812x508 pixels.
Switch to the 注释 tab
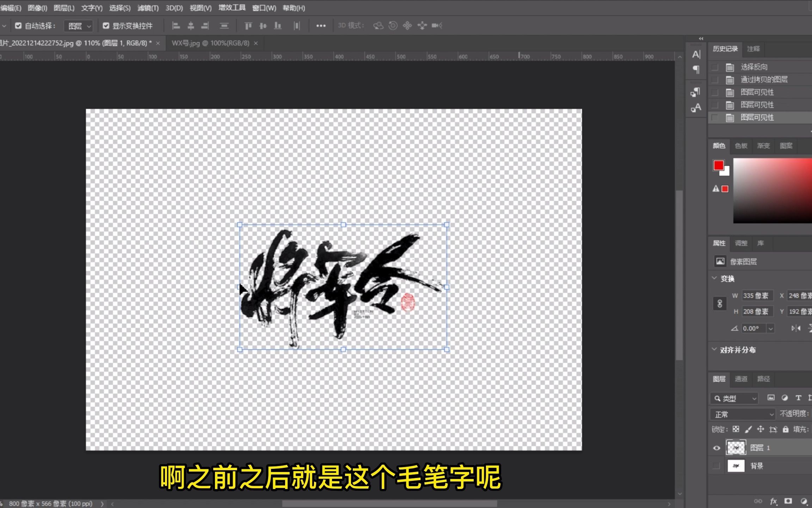pos(753,49)
